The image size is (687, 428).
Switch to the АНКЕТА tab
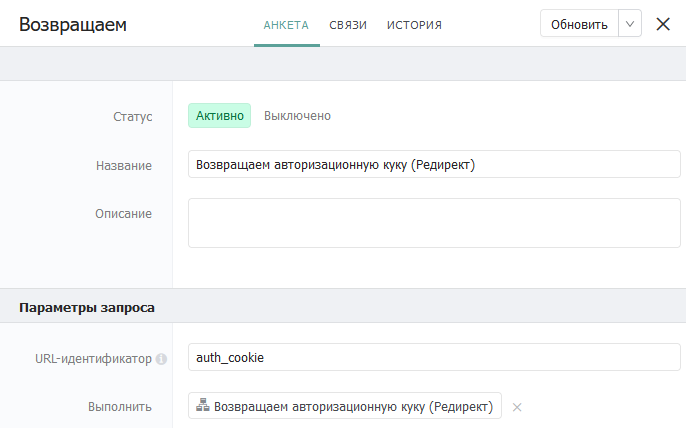point(286,25)
